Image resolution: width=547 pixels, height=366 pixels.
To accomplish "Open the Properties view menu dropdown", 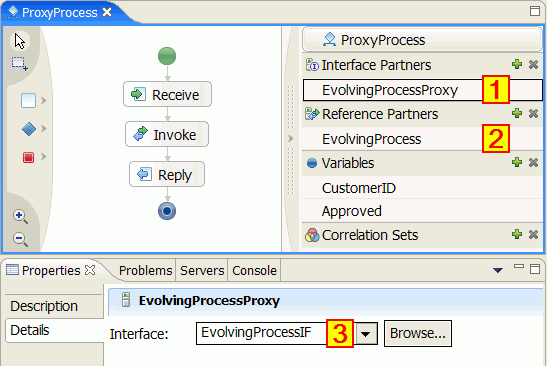I will click(x=498, y=270).
